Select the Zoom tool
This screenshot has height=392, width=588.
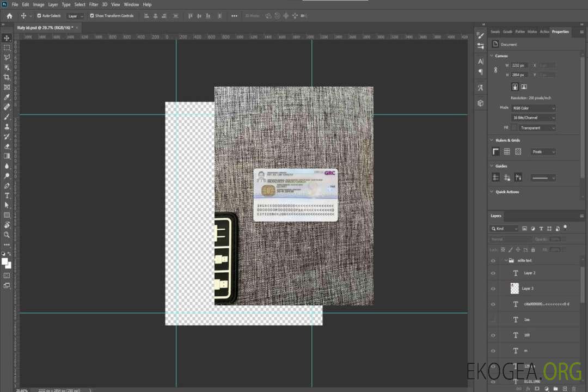pos(7,235)
